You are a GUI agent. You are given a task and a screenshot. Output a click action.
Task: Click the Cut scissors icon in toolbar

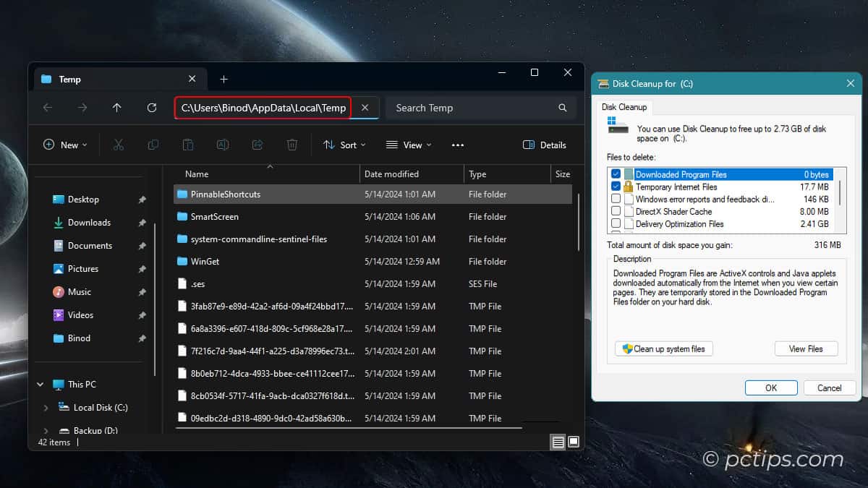[x=119, y=145]
